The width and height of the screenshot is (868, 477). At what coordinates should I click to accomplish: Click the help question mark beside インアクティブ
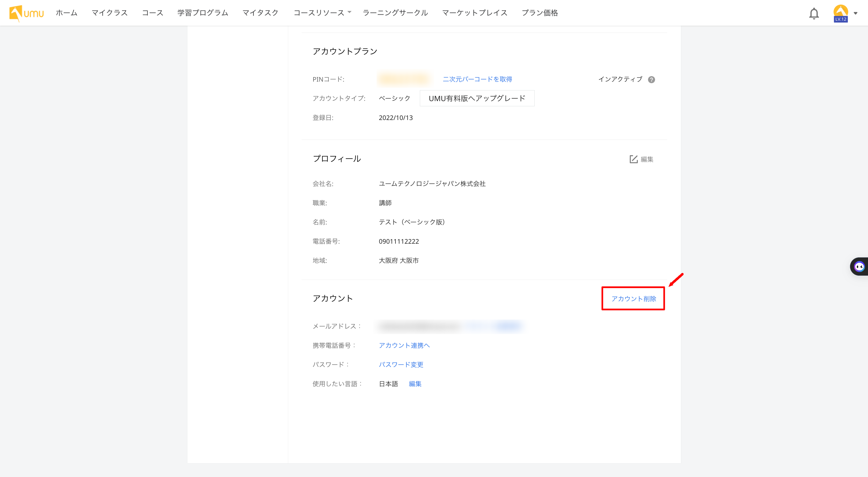[x=651, y=80]
